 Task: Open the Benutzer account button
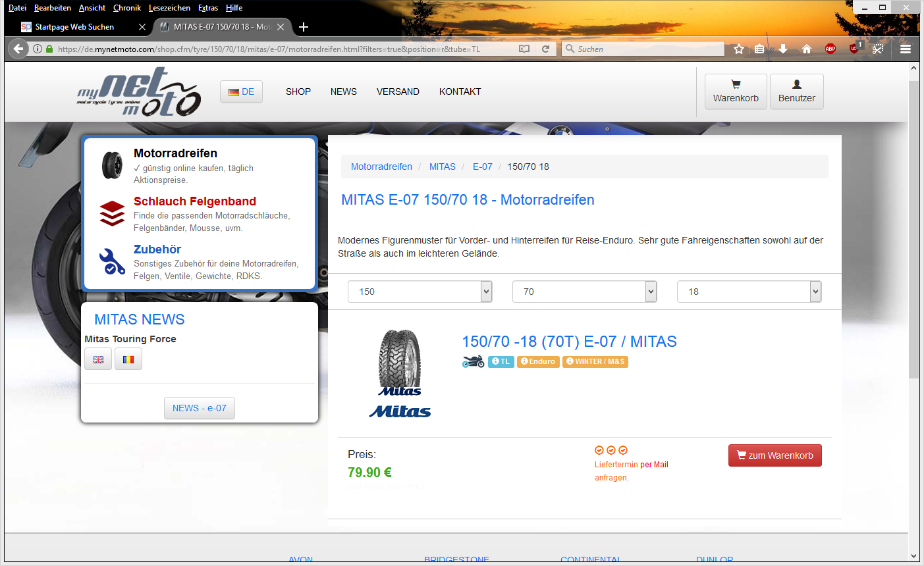(x=797, y=91)
